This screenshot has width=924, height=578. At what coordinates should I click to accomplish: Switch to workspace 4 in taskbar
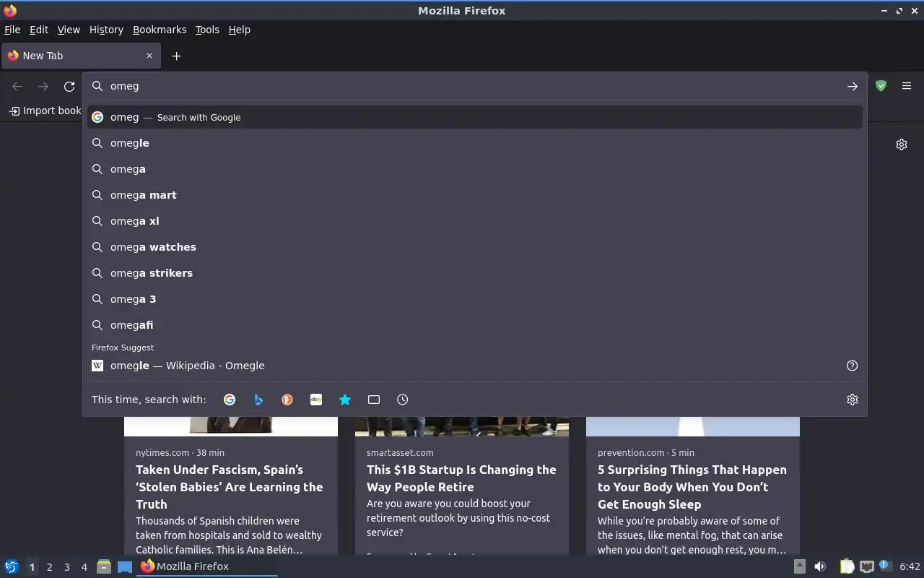click(x=84, y=567)
